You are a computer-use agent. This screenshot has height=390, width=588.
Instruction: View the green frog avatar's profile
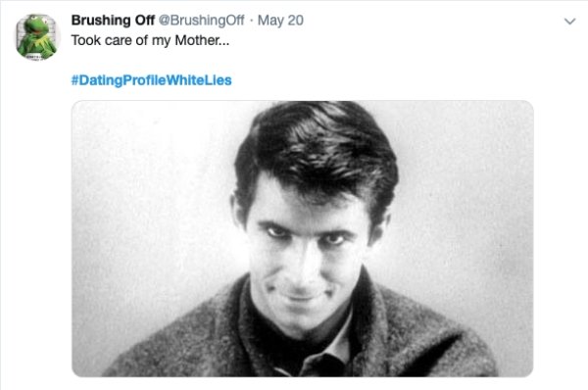pyautogui.click(x=36, y=37)
